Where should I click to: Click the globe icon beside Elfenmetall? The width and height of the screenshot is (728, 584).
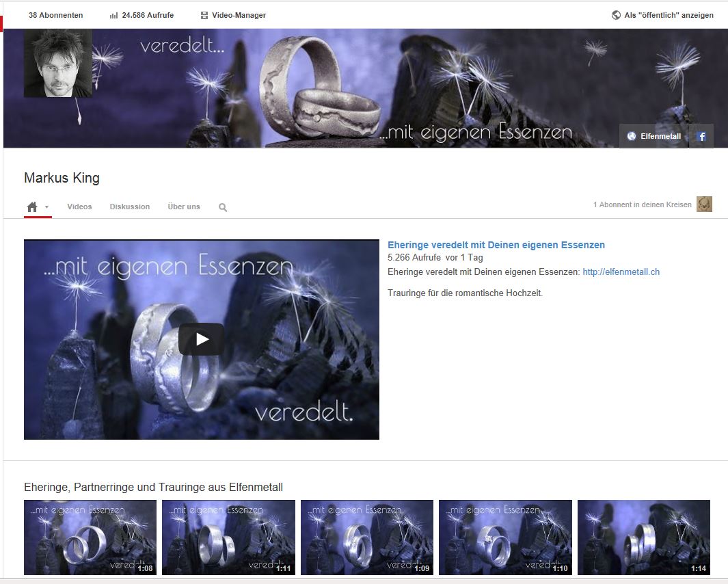click(x=632, y=136)
